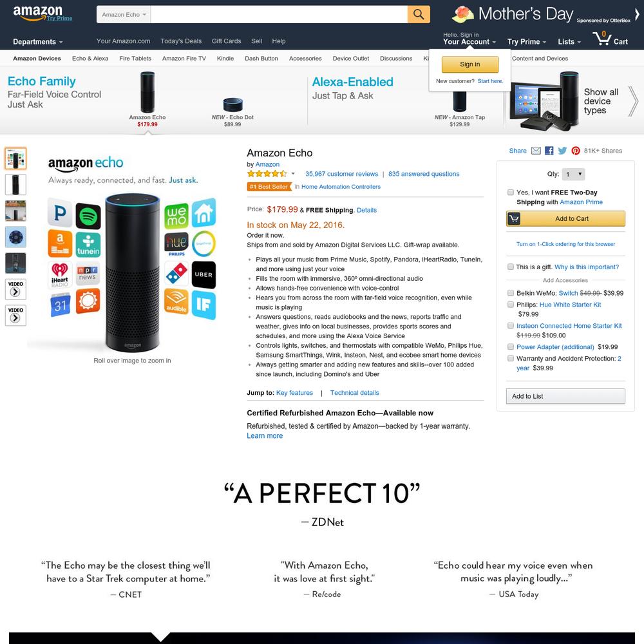This screenshot has width=644, height=644.
Task: Expand the Departments menu
Action: pos(38,41)
